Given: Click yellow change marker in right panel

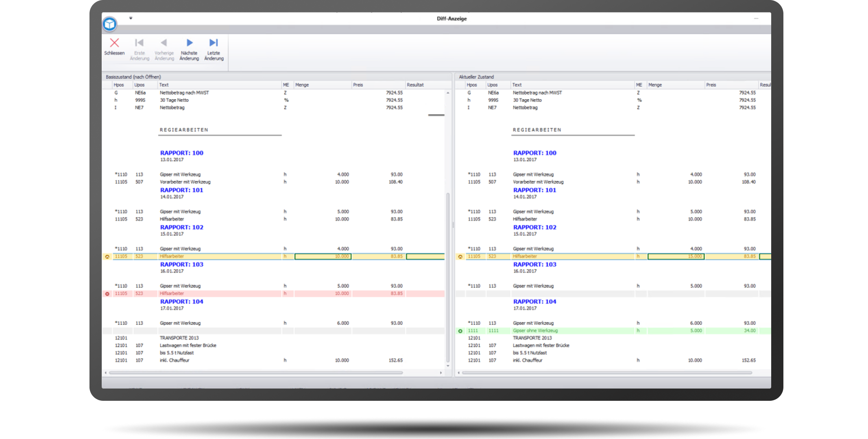Looking at the screenshot, I should coord(460,256).
